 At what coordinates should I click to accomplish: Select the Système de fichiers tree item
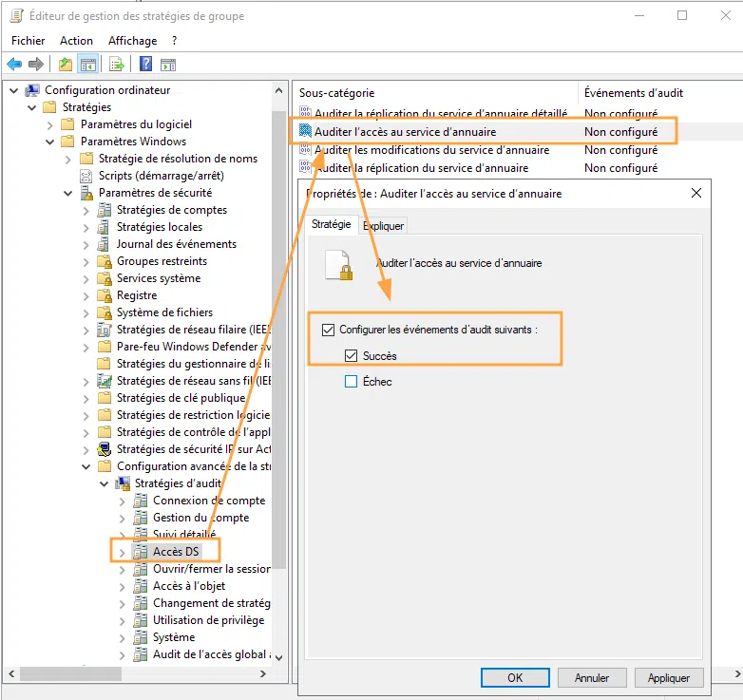(x=164, y=312)
